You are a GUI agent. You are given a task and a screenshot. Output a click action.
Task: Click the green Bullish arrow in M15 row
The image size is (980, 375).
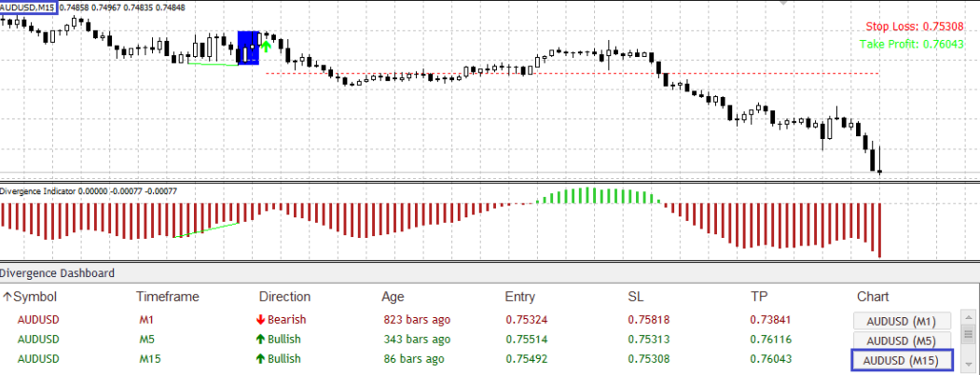click(263, 358)
